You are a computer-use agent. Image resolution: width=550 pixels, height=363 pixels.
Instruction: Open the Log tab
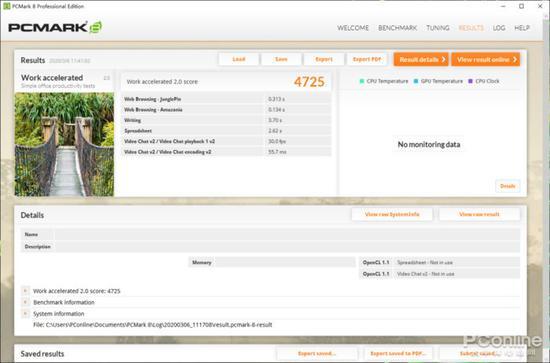coord(499,28)
